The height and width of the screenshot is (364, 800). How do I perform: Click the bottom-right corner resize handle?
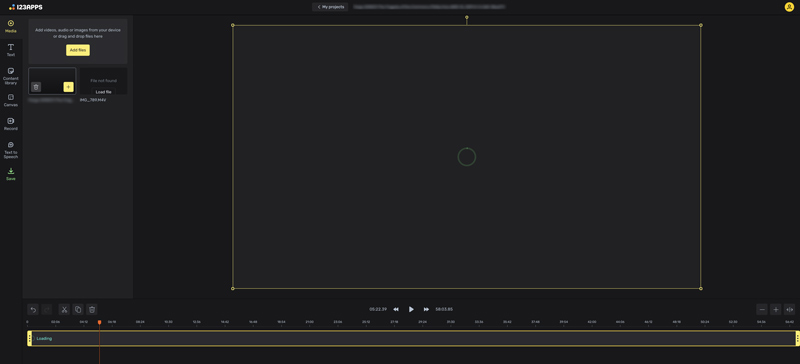point(701,288)
